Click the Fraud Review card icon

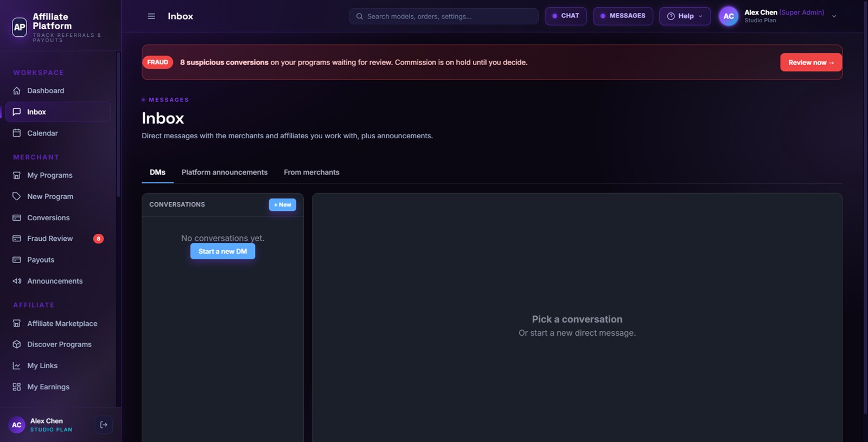pos(17,239)
